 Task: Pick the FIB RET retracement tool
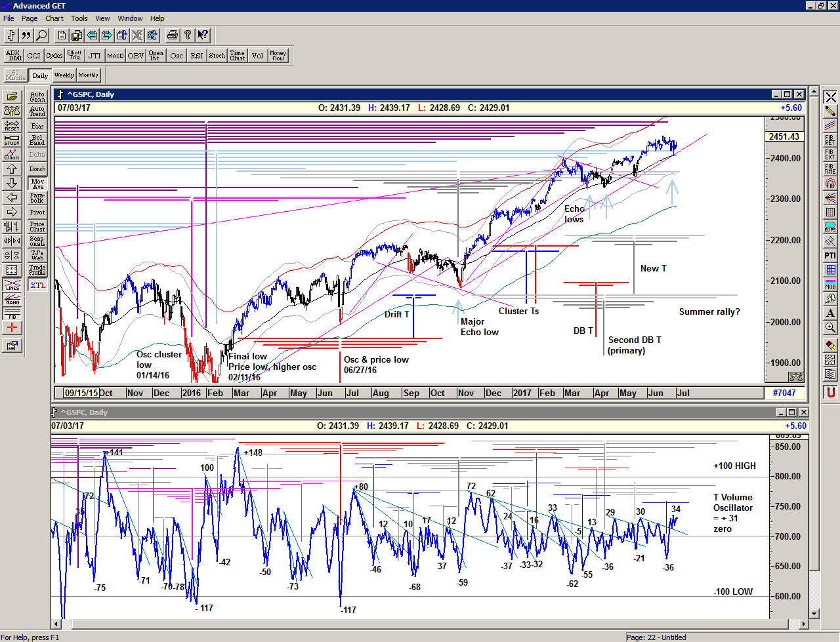830,140
